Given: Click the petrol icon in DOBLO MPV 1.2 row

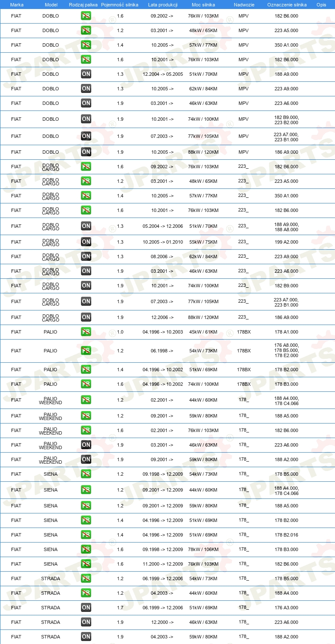Looking at the screenshot, I should [x=86, y=30].
